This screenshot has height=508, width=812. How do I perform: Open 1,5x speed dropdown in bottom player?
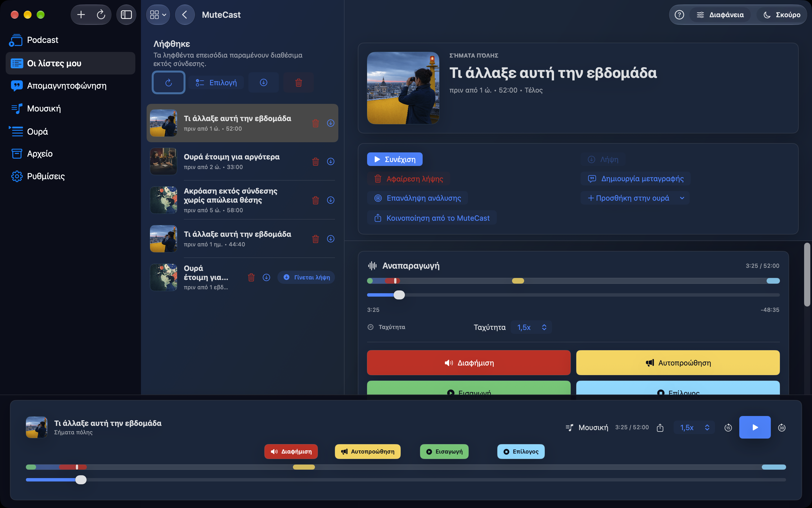(x=694, y=427)
